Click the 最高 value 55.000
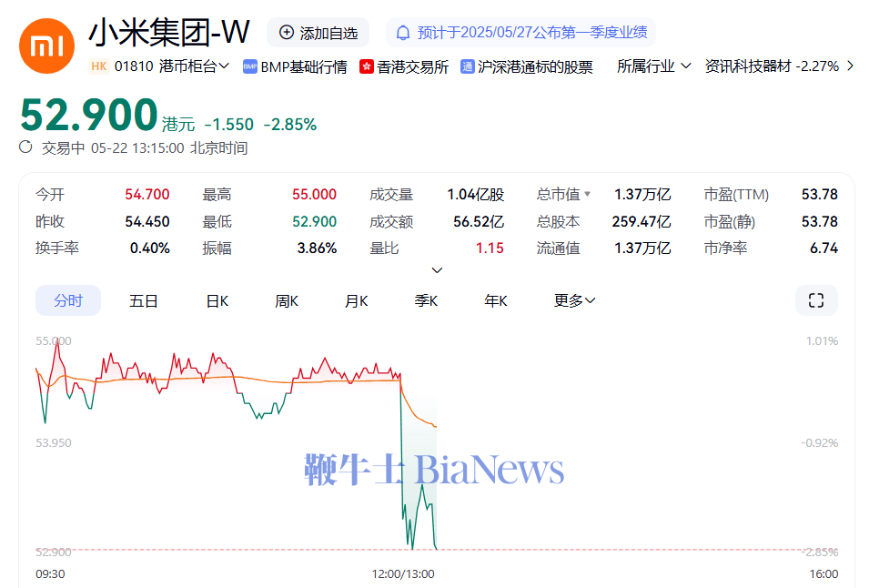869x588 pixels. tap(314, 195)
